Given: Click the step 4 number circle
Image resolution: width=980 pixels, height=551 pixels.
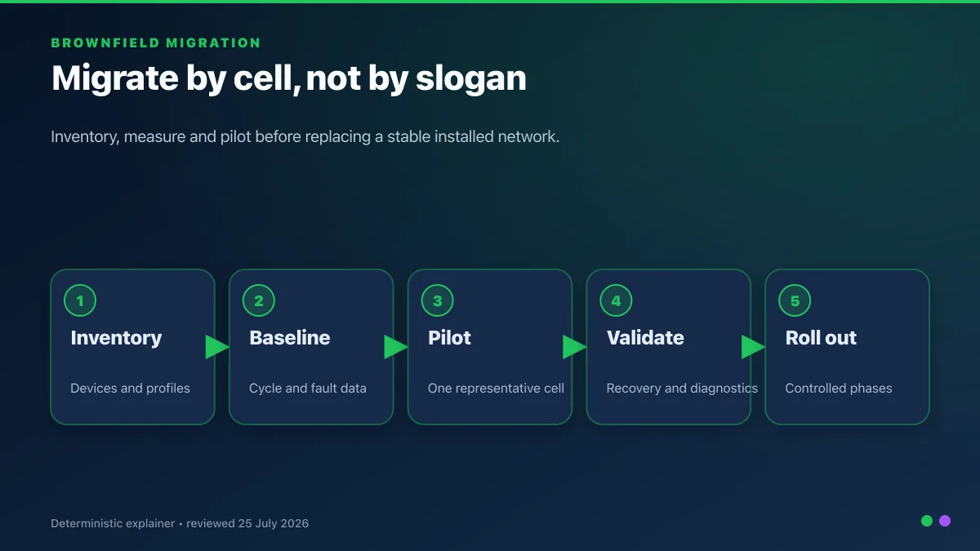Looking at the screenshot, I should tap(616, 300).
